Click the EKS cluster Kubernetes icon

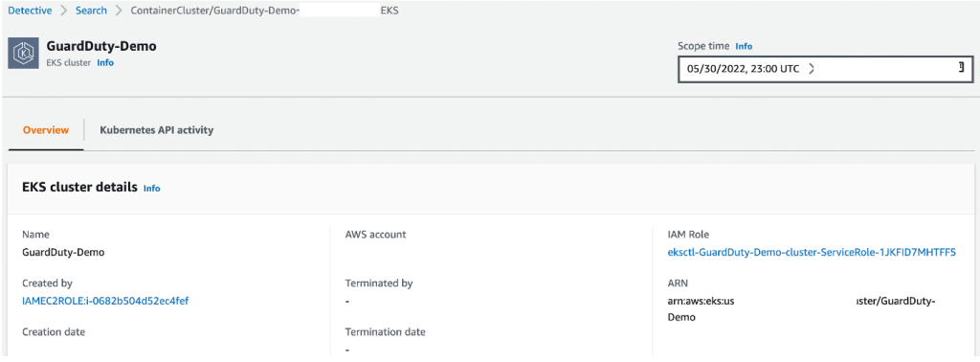(24, 53)
